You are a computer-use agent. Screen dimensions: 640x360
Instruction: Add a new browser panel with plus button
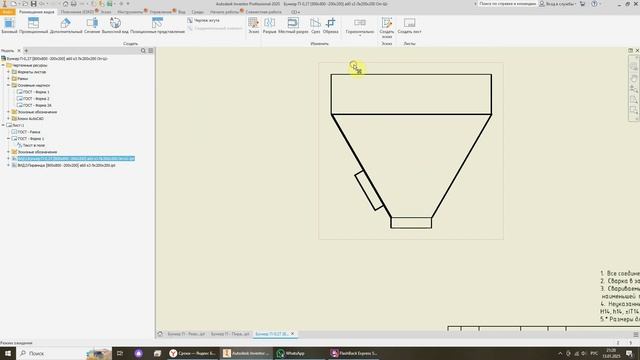[26, 51]
